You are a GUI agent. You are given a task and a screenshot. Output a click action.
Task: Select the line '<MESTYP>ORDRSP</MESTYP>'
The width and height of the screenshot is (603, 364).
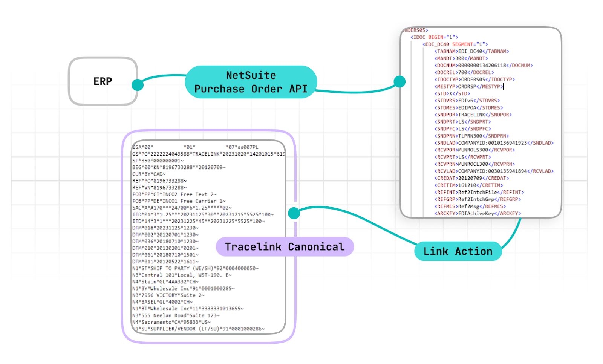click(x=468, y=86)
